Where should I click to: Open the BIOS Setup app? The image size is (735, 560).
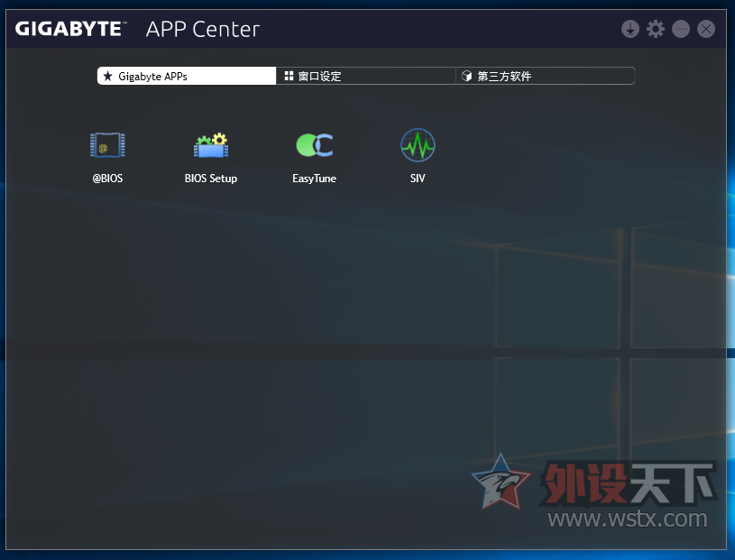[211, 145]
